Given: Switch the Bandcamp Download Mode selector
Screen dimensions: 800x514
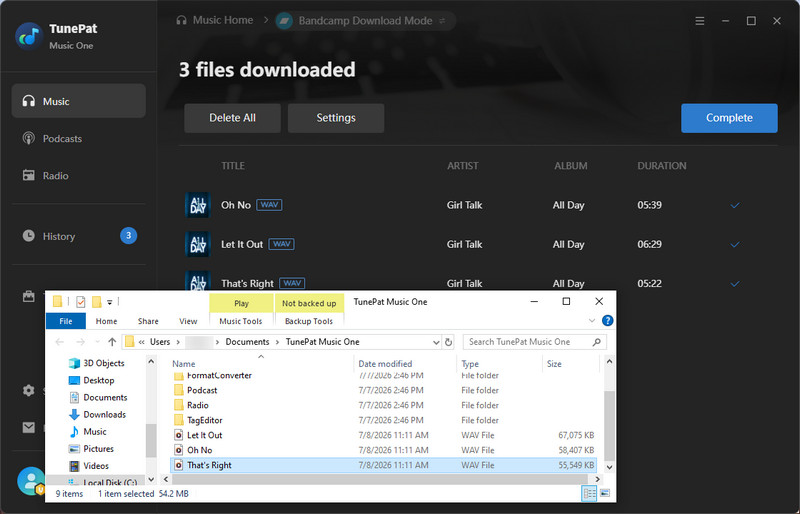Looking at the screenshot, I should coord(365,21).
